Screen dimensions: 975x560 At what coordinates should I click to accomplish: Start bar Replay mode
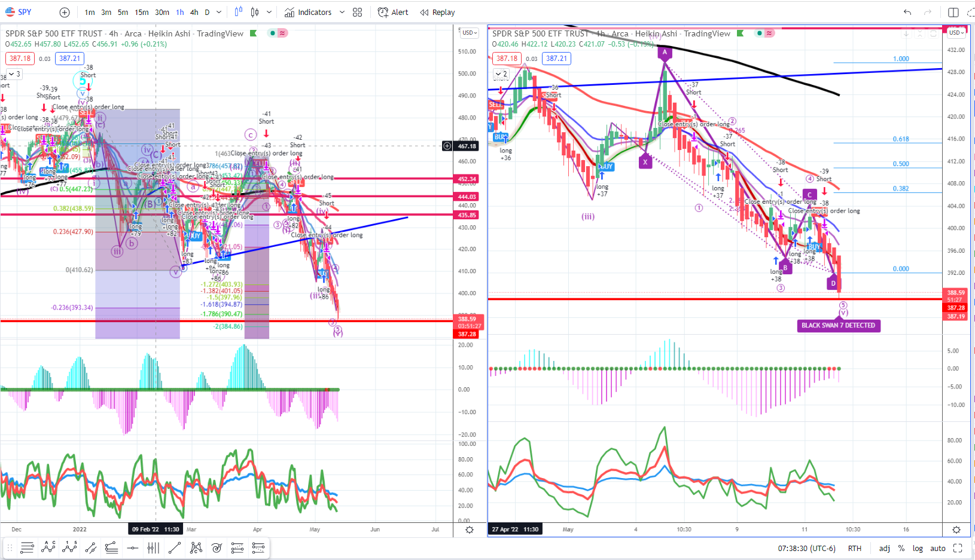pos(437,13)
